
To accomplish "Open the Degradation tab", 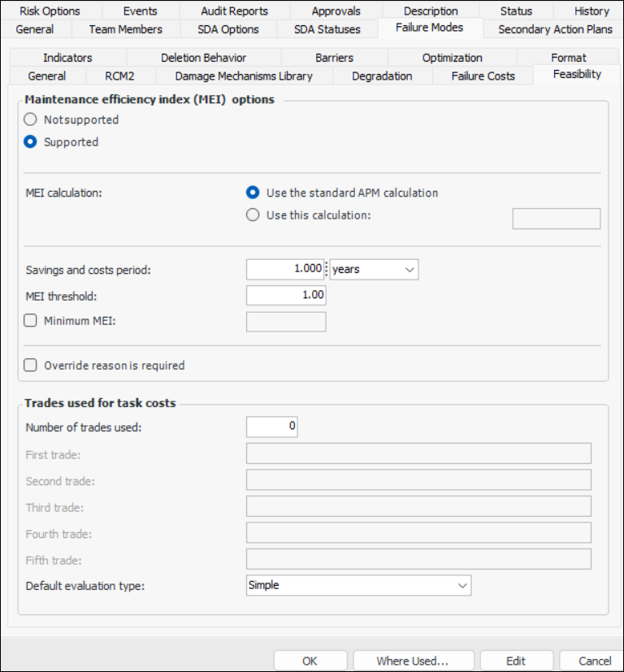I will tap(382, 76).
